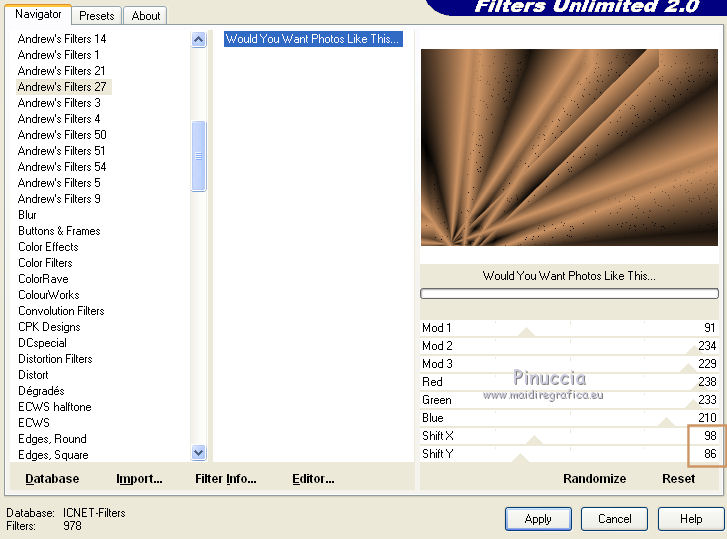Image resolution: width=727 pixels, height=539 pixels.
Task: Click the Shift X value 98
Action: point(710,436)
